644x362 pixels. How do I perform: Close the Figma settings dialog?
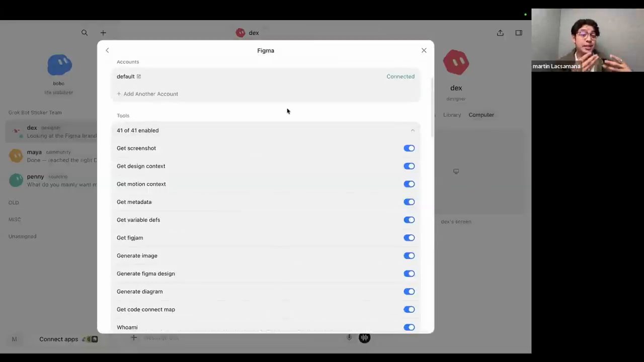424,50
